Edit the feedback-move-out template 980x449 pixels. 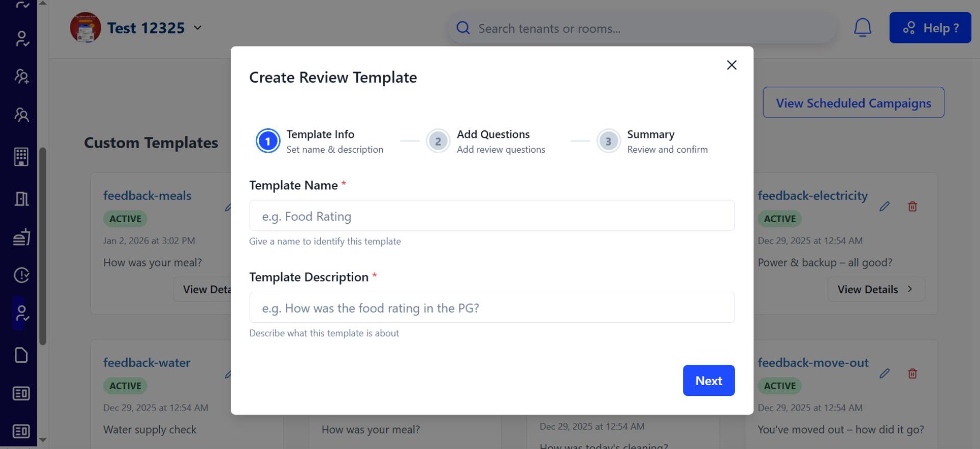tap(884, 373)
